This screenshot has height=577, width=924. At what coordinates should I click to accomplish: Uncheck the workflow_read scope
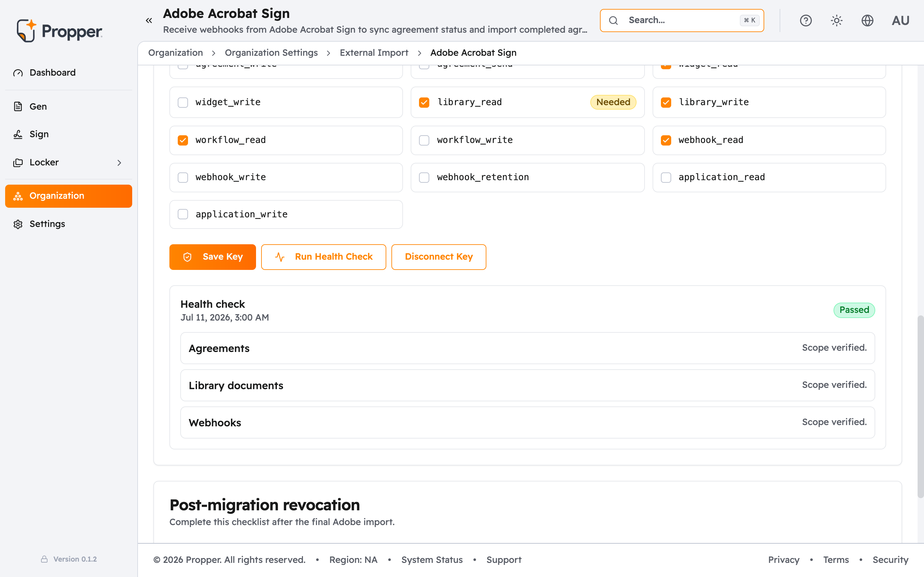pos(183,140)
